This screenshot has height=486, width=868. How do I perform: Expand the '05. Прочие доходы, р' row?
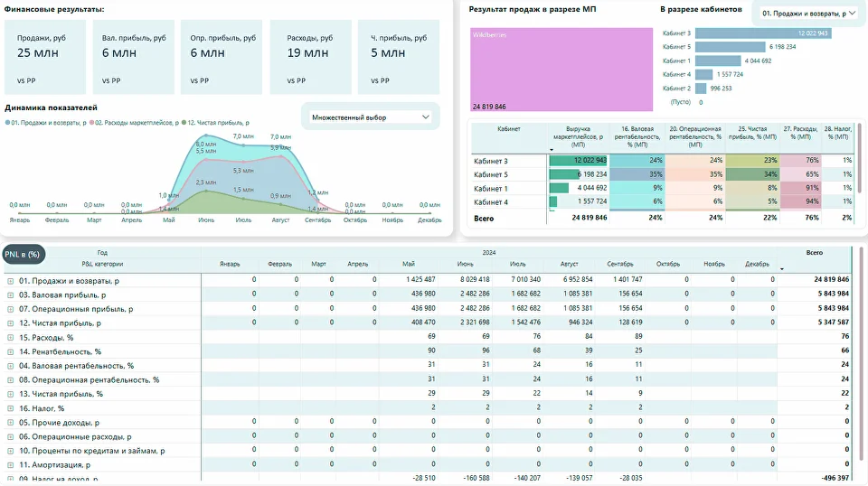[11, 422]
